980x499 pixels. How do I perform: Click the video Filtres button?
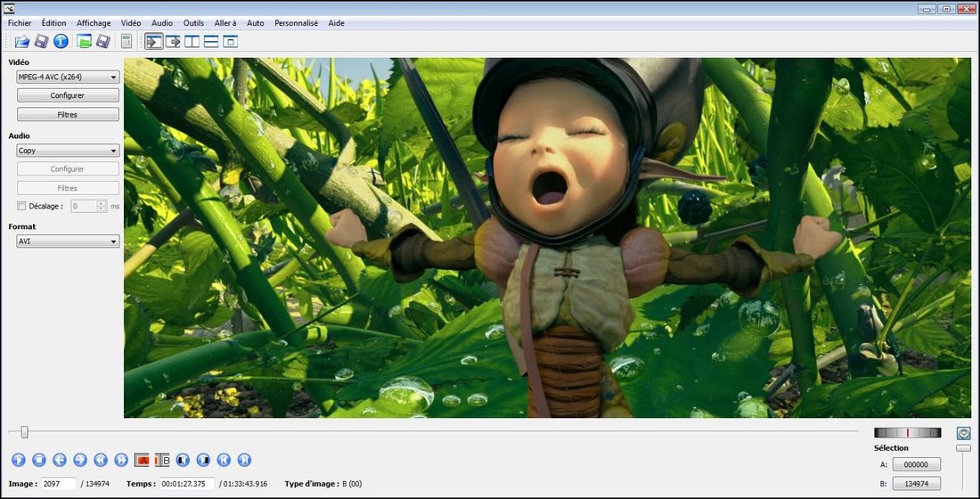coord(68,115)
